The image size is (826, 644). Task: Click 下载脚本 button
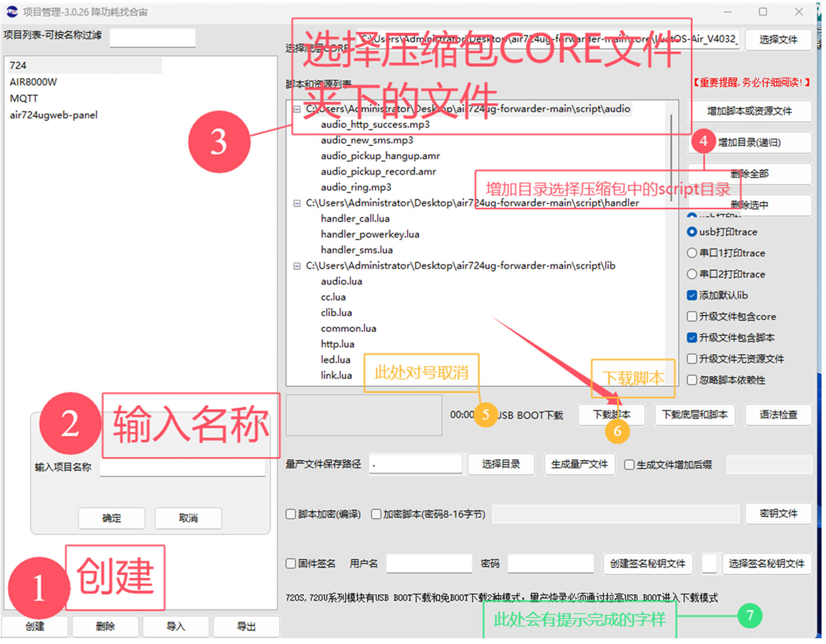click(x=612, y=414)
